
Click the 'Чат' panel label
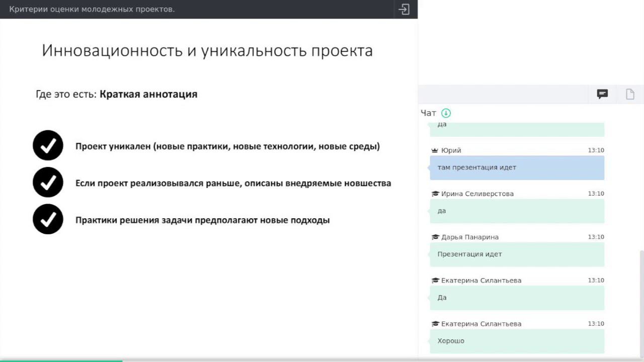(429, 113)
